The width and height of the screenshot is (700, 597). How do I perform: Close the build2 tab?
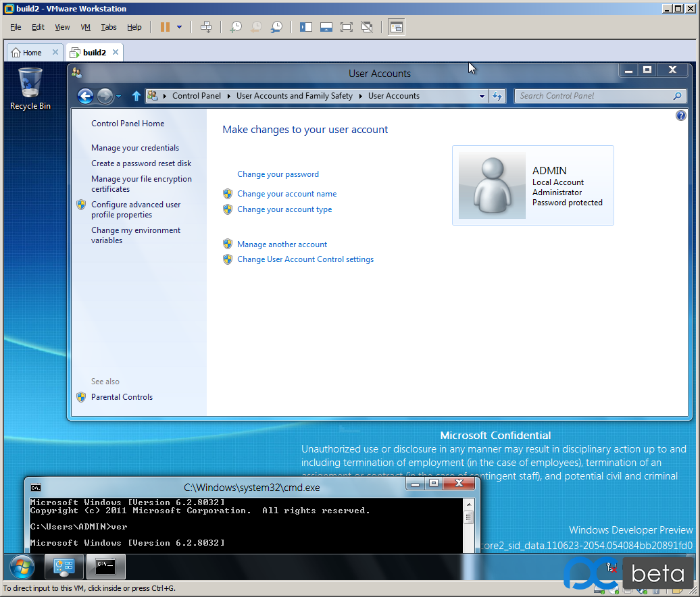click(116, 52)
